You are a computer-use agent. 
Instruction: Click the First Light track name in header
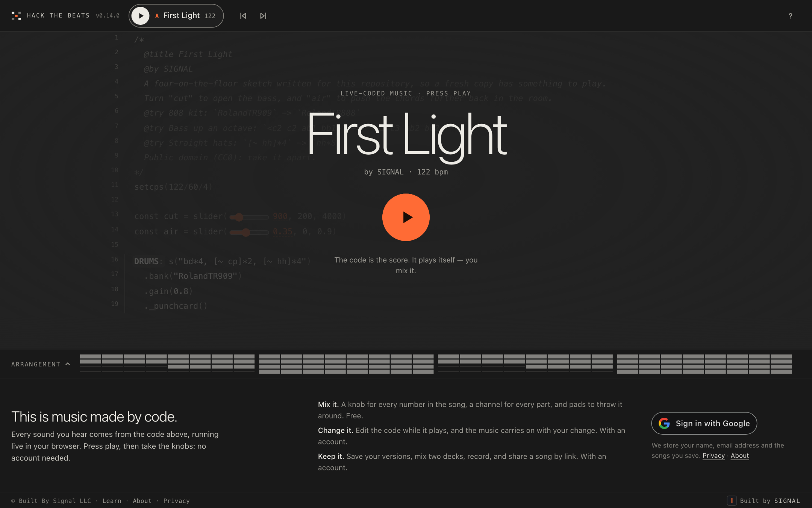point(181,15)
